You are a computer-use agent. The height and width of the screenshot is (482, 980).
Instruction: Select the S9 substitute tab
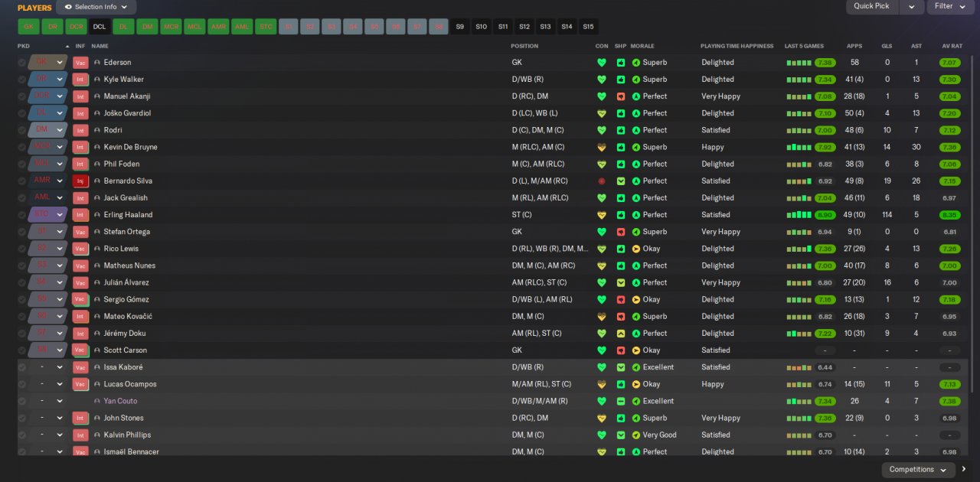[x=460, y=27]
